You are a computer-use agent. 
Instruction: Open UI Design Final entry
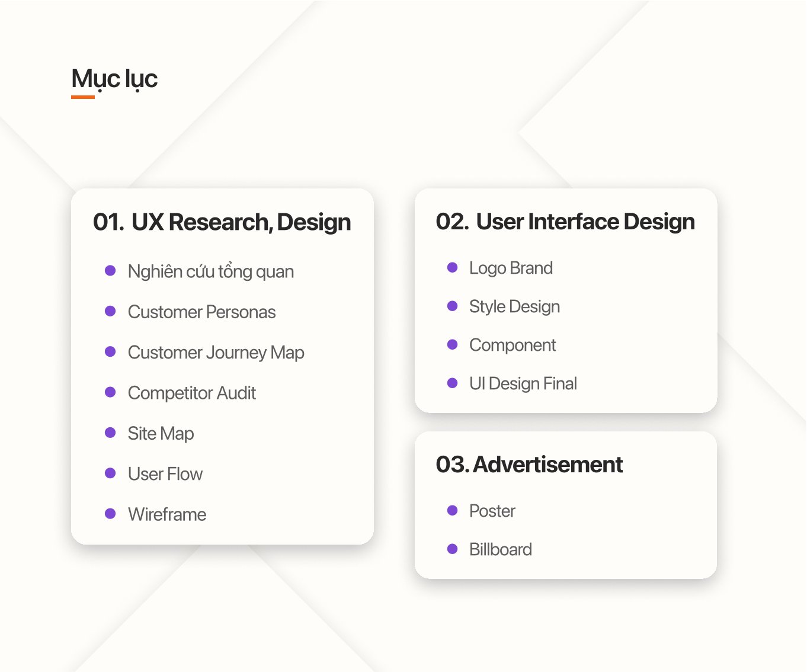[x=523, y=384]
